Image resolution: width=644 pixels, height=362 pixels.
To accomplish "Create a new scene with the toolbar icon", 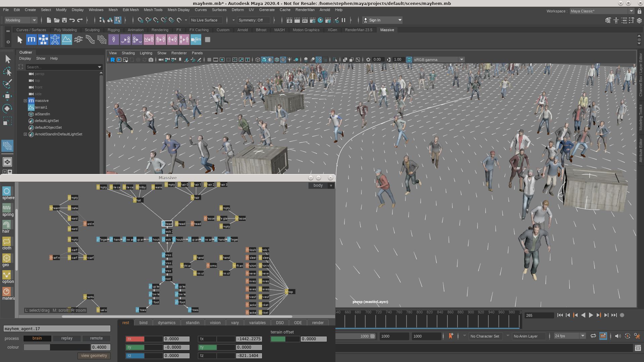I will click(x=49, y=20).
